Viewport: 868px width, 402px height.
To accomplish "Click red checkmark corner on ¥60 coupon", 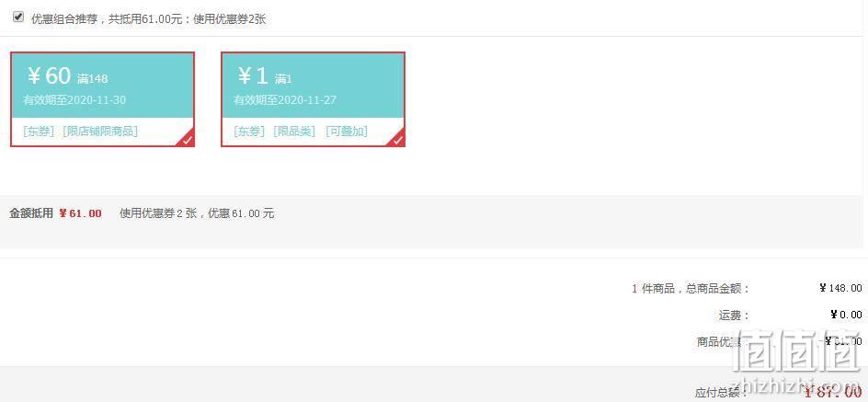I will click(x=187, y=140).
